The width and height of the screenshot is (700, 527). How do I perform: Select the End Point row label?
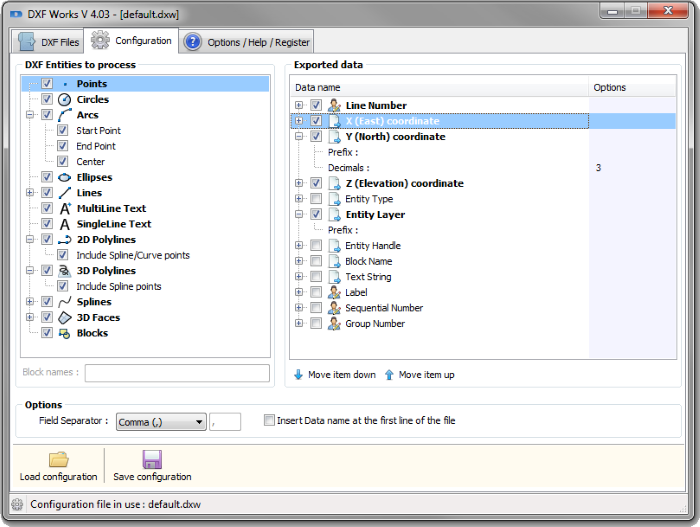(96, 146)
